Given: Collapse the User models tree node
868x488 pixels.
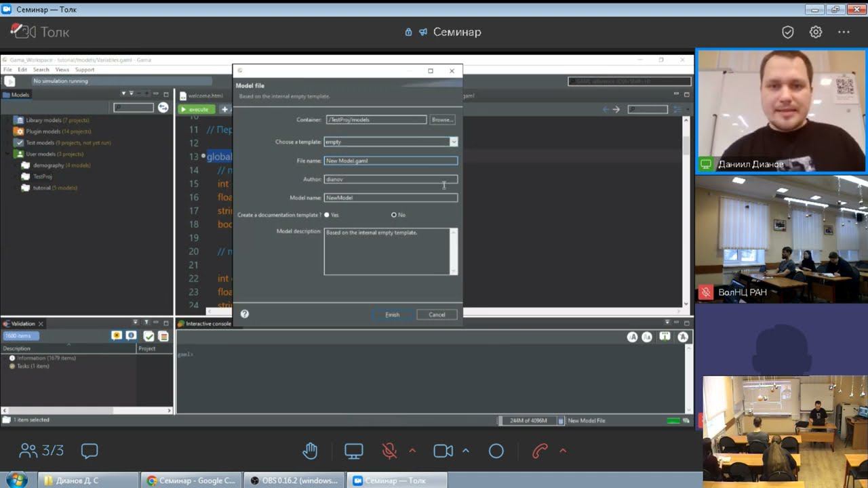Looking at the screenshot, I should click(x=8, y=154).
